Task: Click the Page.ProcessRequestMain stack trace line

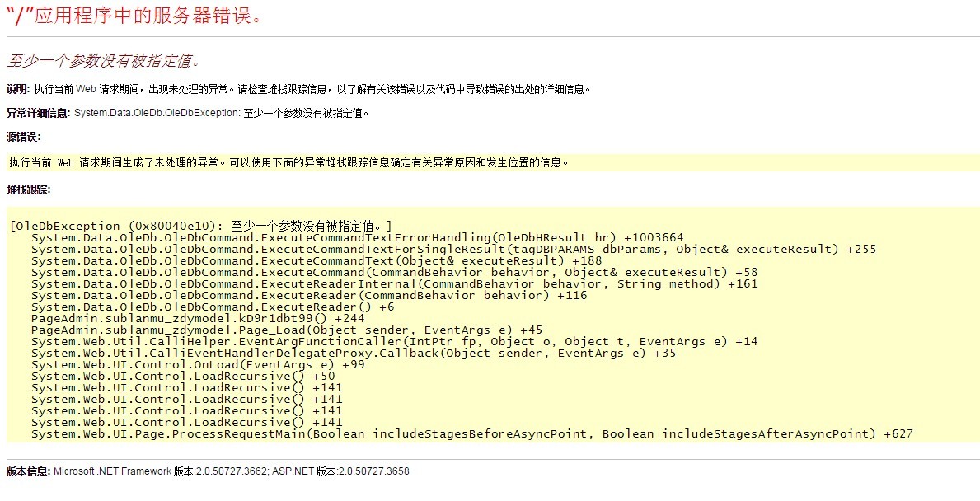Action: [x=471, y=433]
